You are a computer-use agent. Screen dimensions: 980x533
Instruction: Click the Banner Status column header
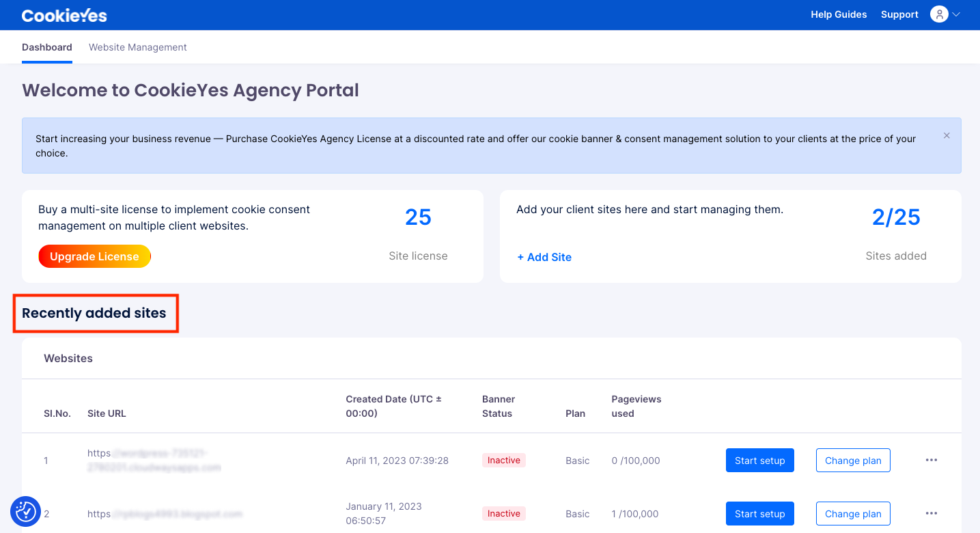[x=499, y=406]
